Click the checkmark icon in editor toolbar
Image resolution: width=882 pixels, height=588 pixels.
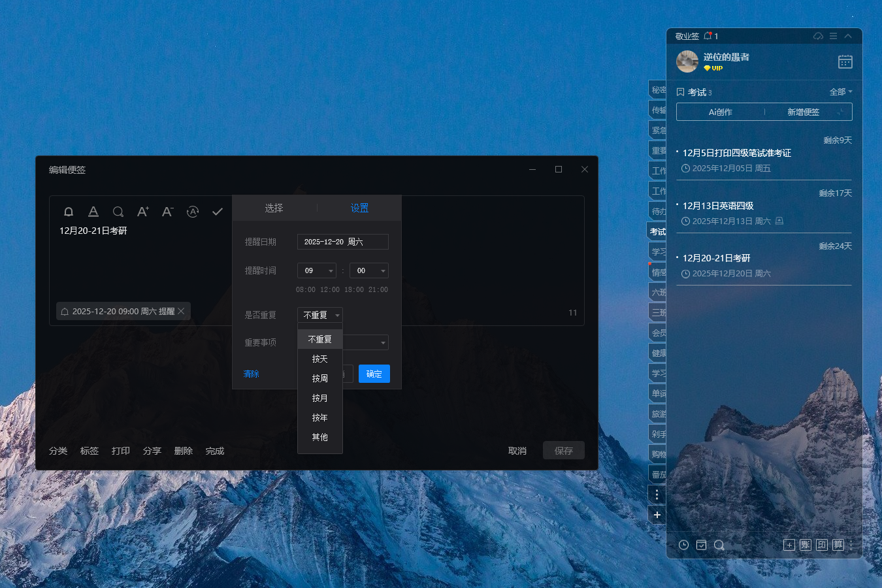(x=218, y=212)
